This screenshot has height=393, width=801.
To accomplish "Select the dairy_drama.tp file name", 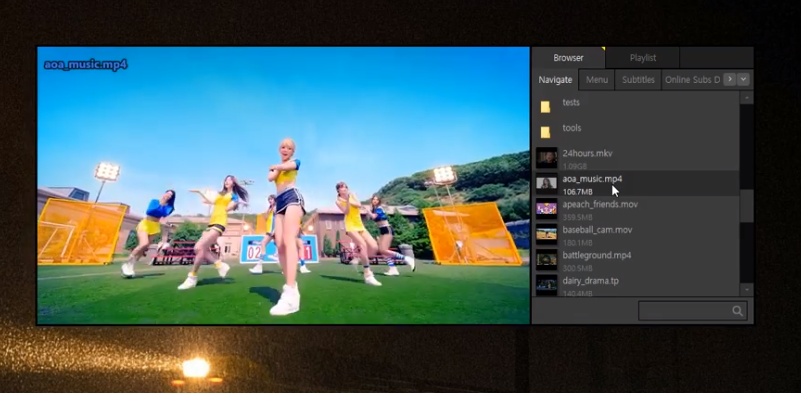I will pos(591,281).
